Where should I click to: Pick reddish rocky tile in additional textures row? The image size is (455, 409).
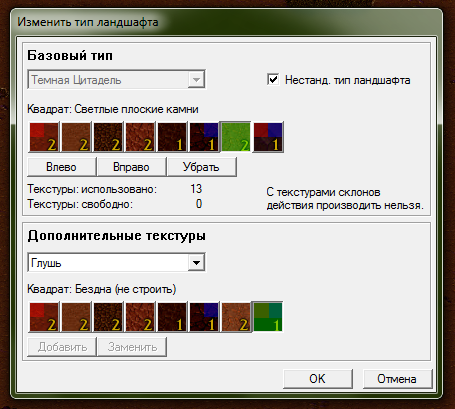click(140, 317)
